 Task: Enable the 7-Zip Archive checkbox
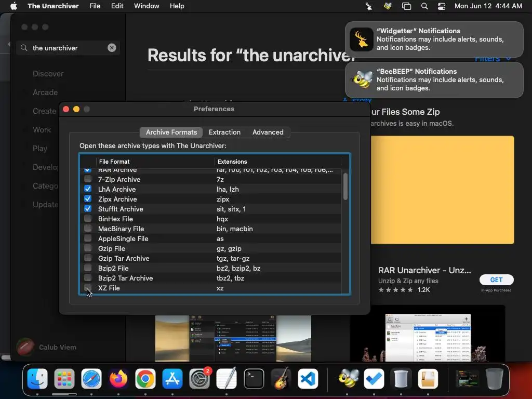(88, 179)
